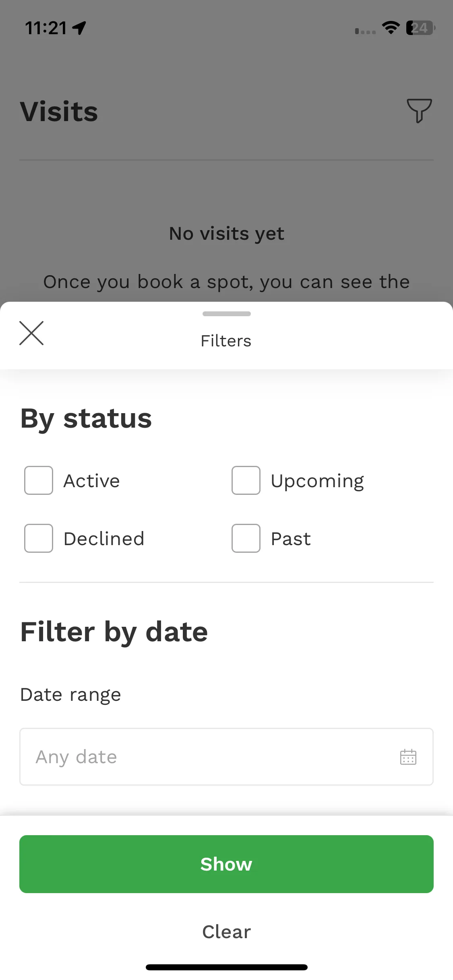Tap the sheet drag handle

[x=227, y=314]
